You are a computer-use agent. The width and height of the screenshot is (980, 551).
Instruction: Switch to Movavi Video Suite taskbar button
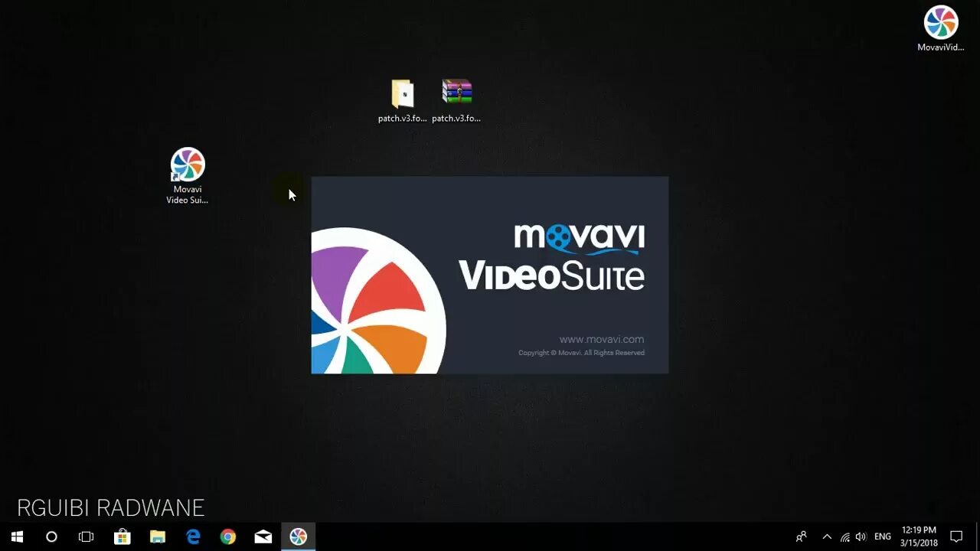click(299, 536)
